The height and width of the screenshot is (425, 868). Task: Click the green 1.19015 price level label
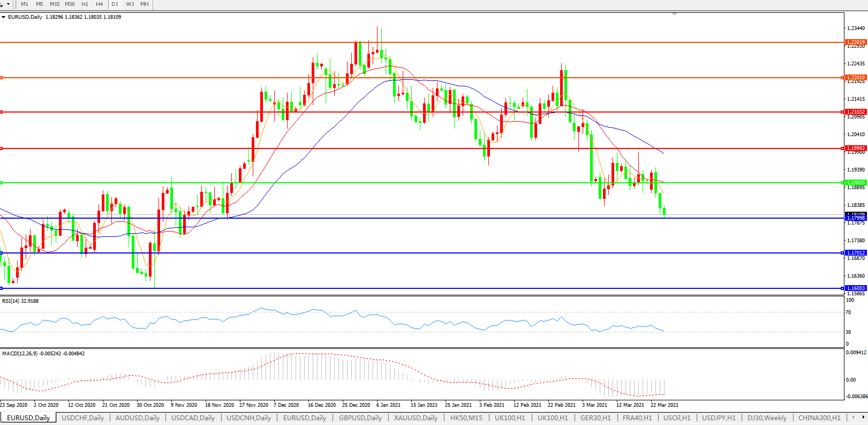(855, 183)
